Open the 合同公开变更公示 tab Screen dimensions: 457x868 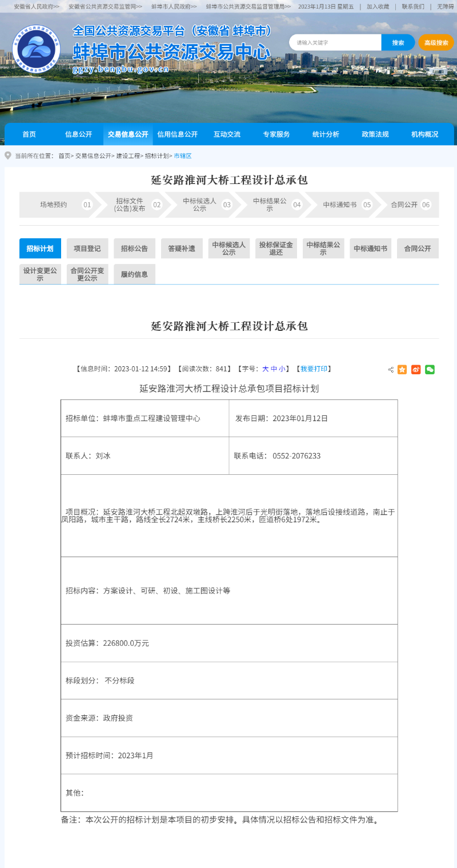87,274
